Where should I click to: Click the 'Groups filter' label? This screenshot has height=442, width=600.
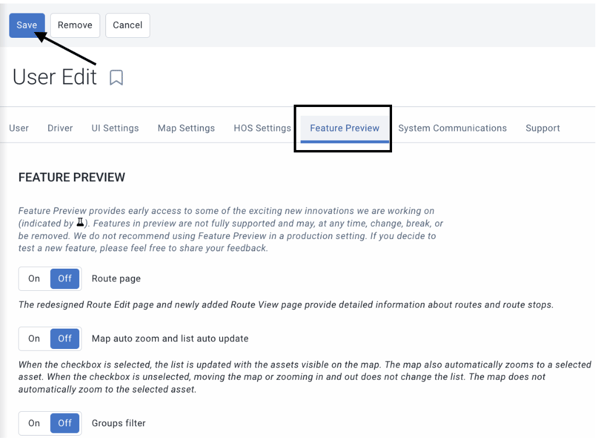tap(119, 423)
